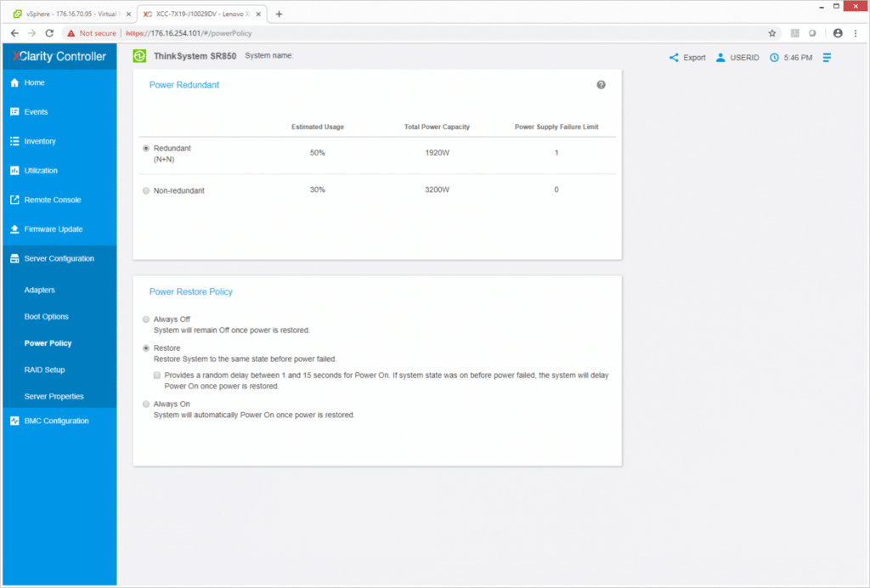Select the Redundant (N+N) radio button
870x588 pixels.
click(146, 149)
